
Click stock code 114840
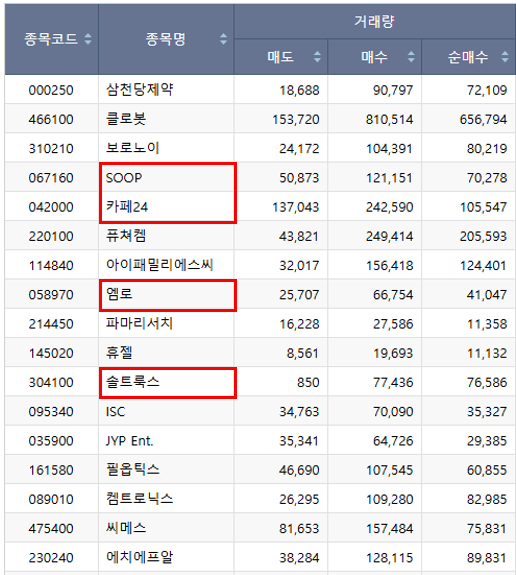[x=51, y=265]
